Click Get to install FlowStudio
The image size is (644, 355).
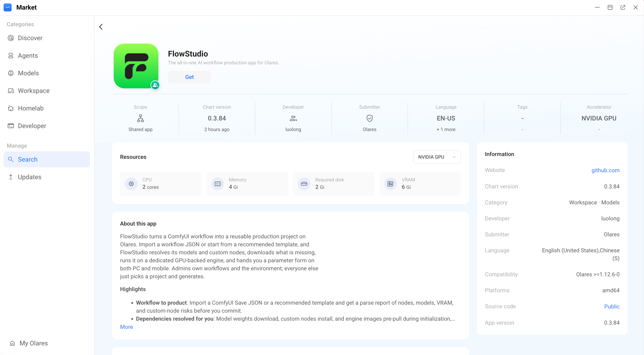click(x=190, y=77)
